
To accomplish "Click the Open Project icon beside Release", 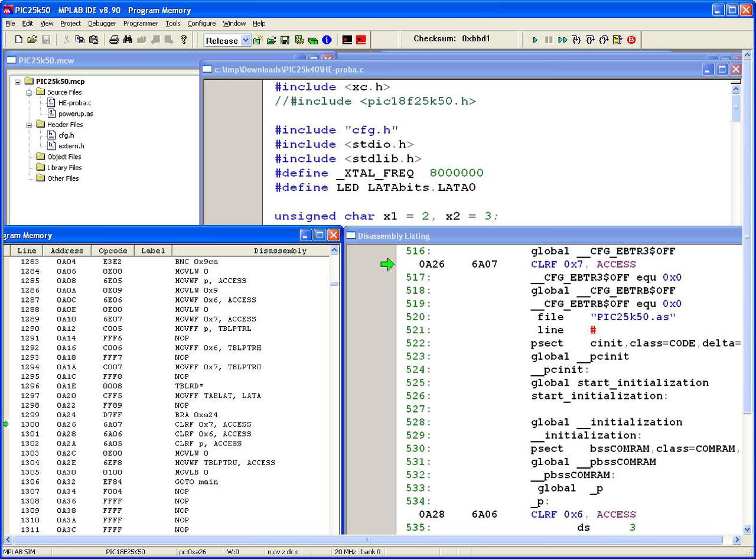I will point(272,40).
